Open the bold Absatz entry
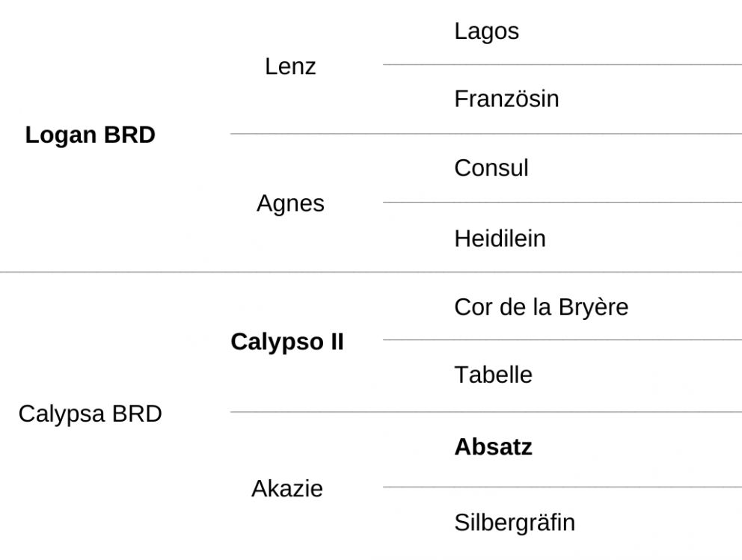Viewport: 742px width, 560px height. (x=493, y=447)
